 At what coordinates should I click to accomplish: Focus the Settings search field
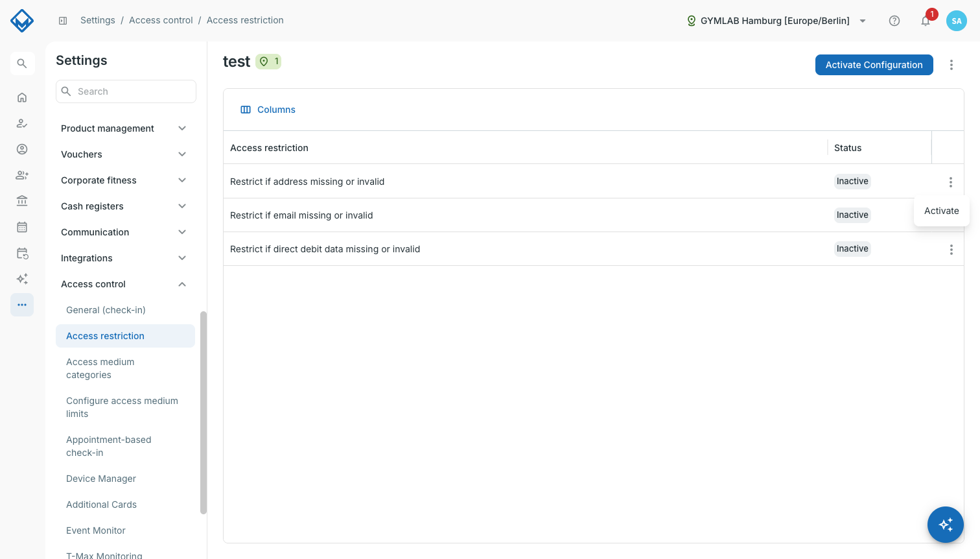(x=126, y=91)
